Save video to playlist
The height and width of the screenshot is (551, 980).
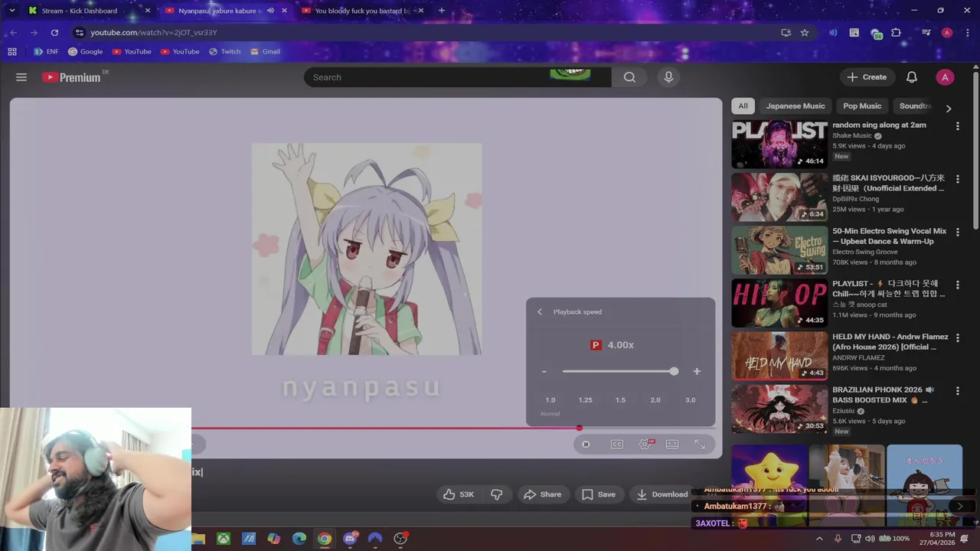pyautogui.click(x=599, y=494)
